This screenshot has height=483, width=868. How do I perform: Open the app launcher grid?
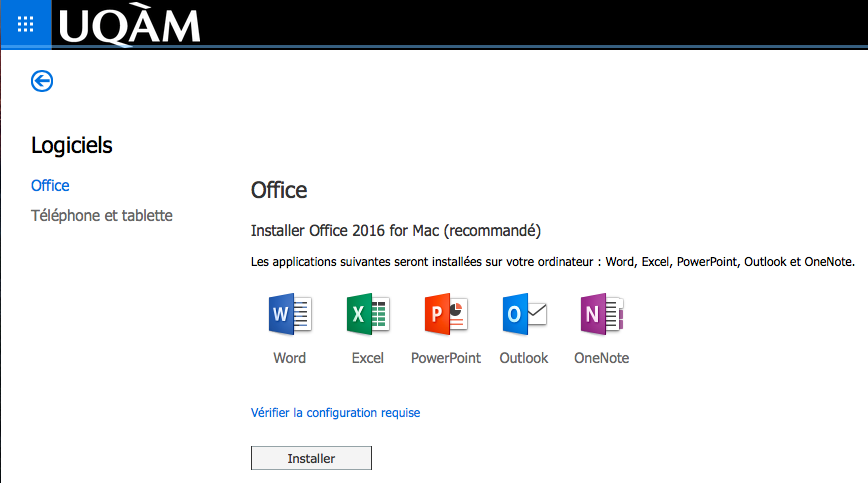[25, 24]
